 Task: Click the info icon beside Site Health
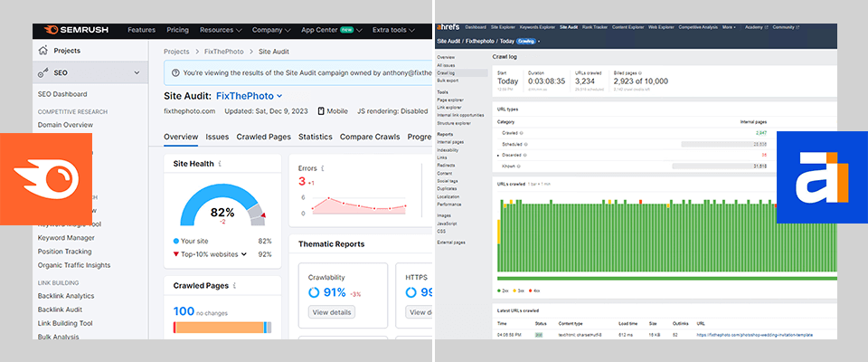point(220,164)
